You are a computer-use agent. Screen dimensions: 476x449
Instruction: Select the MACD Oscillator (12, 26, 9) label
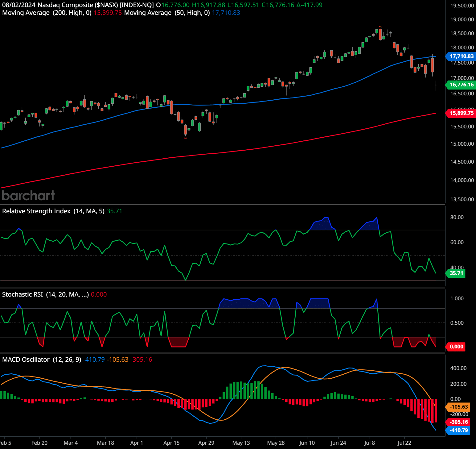(42, 360)
